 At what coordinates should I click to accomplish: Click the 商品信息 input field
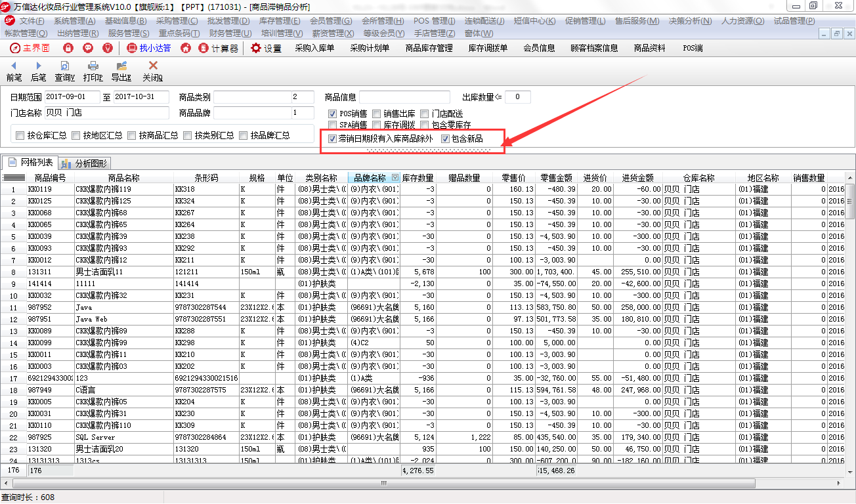[404, 97]
